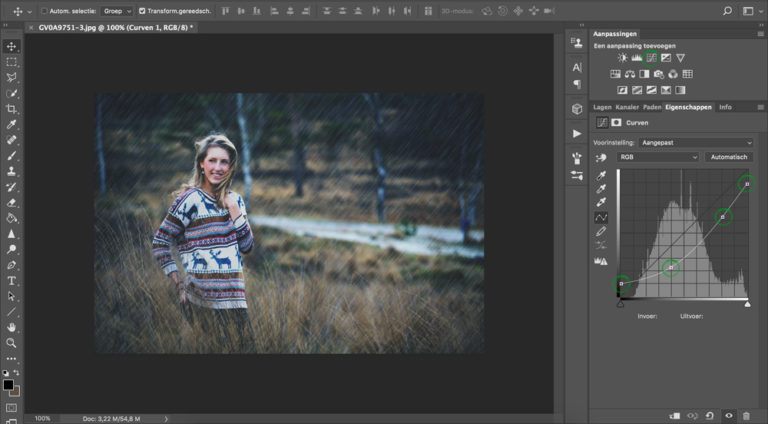Switch to the Info tab

pos(725,107)
